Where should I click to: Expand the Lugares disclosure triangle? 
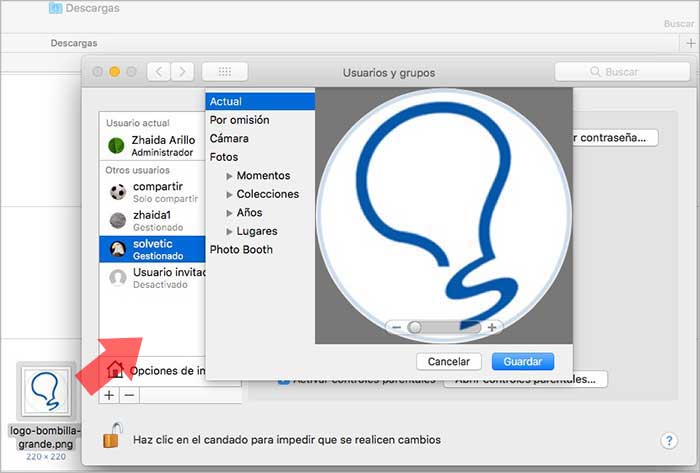(229, 232)
